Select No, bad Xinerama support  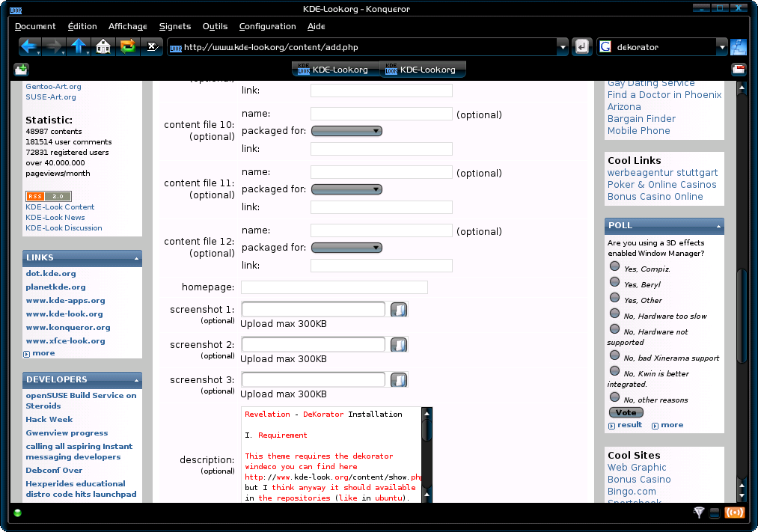[614, 355]
